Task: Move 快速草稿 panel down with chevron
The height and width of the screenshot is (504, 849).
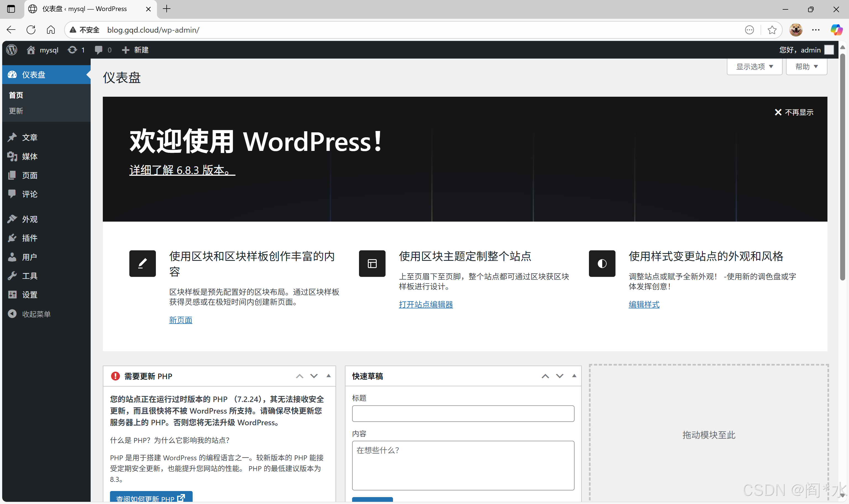Action: pos(559,376)
